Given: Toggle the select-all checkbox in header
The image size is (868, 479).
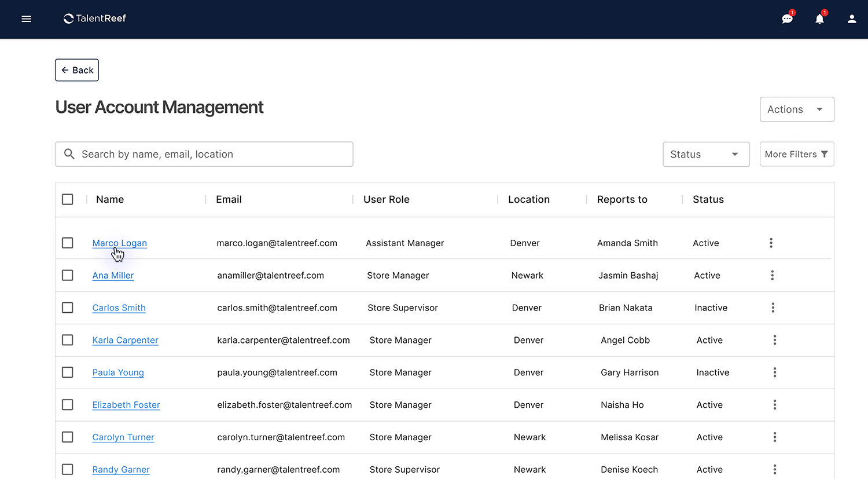Looking at the screenshot, I should pos(68,199).
